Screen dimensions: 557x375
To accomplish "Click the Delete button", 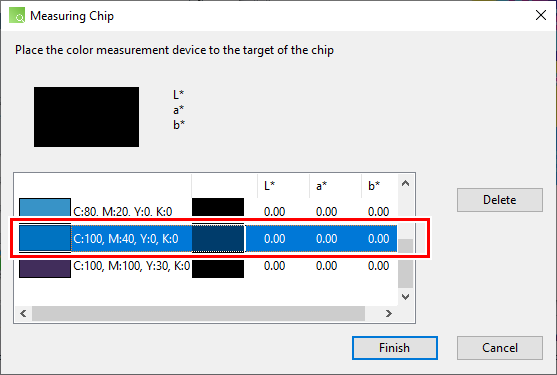I will 499,200.
